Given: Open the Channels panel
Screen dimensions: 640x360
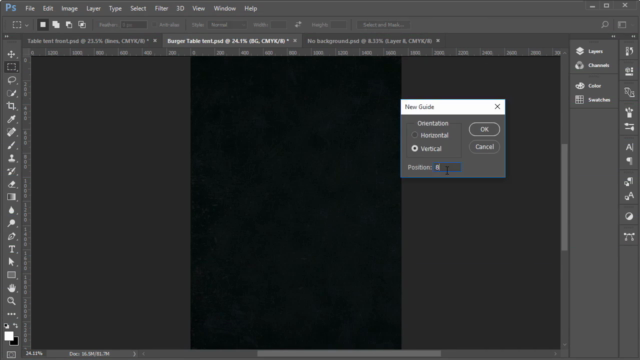Looking at the screenshot, I should click(592, 65).
